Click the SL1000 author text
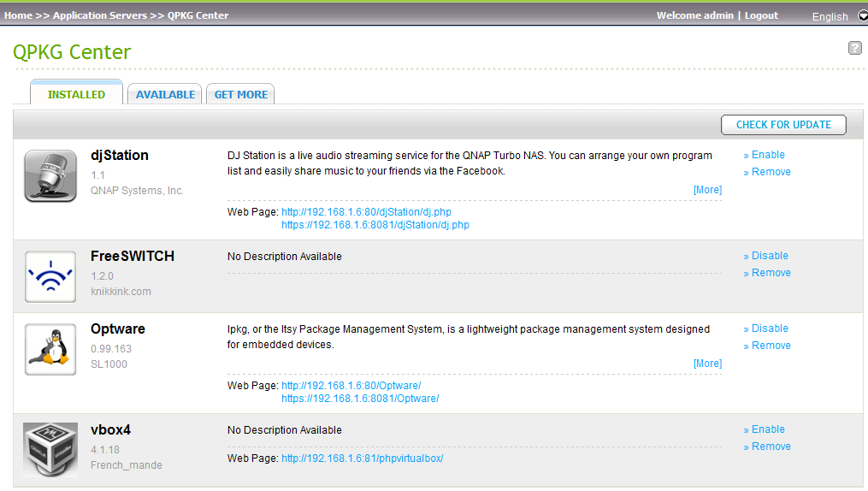 click(x=109, y=364)
